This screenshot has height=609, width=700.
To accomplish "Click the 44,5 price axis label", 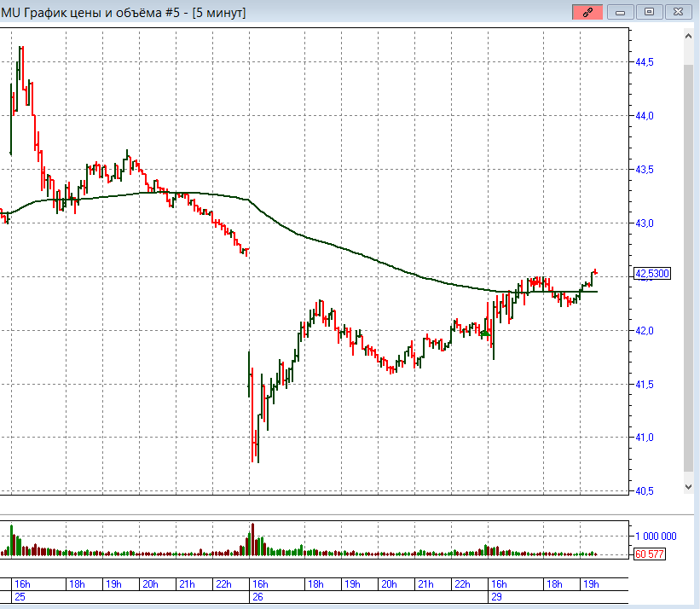I will (x=645, y=62).
